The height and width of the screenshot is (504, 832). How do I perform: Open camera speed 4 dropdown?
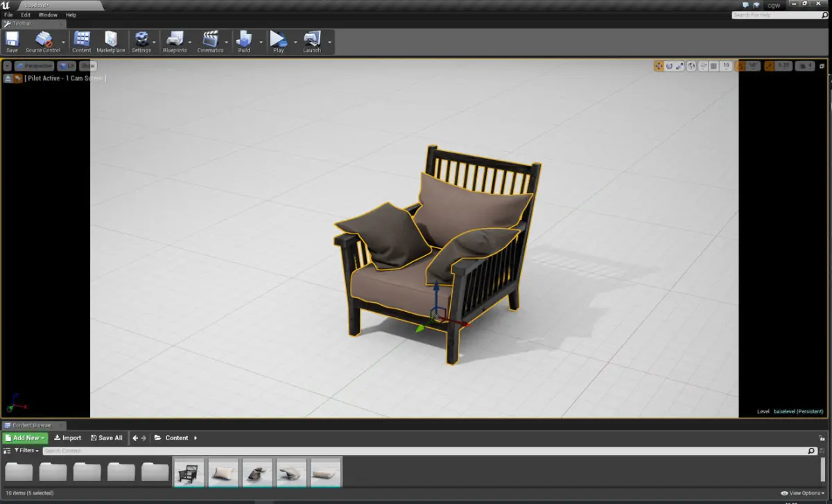click(806, 66)
